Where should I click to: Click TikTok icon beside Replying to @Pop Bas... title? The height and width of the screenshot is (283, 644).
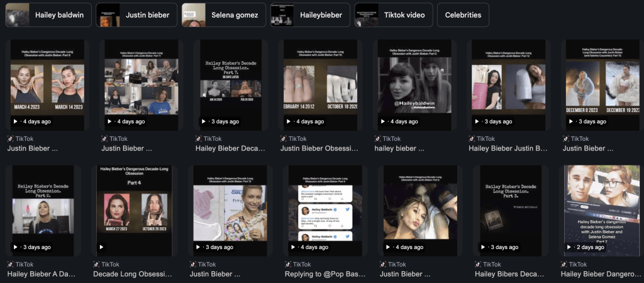[288, 265]
